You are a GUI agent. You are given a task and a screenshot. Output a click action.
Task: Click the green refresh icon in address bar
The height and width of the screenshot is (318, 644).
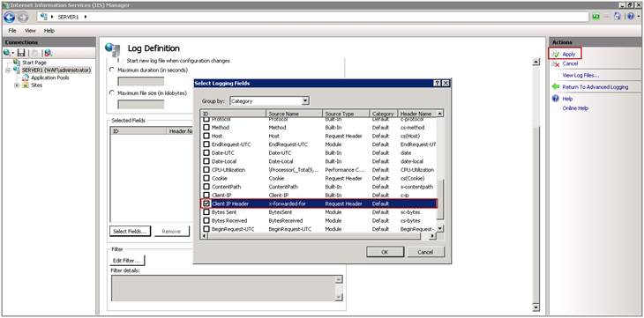point(596,17)
